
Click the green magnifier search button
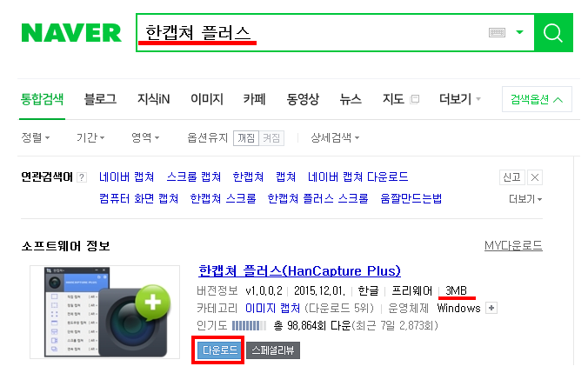pos(553,33)
